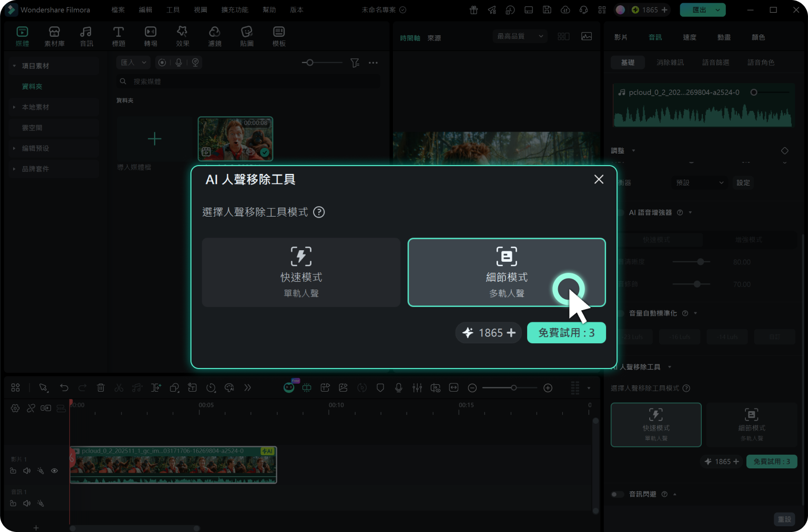Image resolution: width=808 pixels, height=532 pixels.
Task: Adjust the timeline zoom slider handle
Action: [513, 388]
